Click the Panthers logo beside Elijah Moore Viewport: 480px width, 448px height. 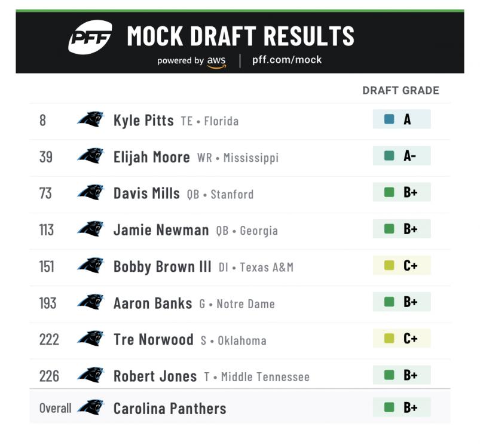tap(90, 156)
